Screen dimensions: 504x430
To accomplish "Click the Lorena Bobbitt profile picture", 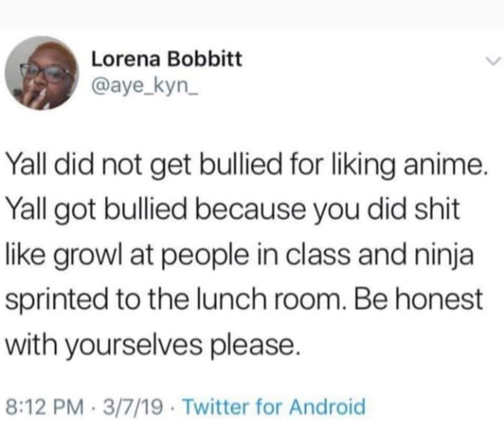I will click(41, 73).
